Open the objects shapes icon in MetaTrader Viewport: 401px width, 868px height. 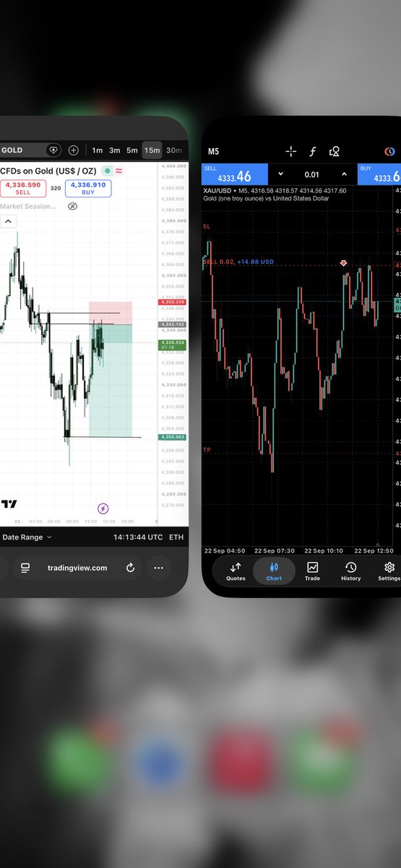click(335, 151)
